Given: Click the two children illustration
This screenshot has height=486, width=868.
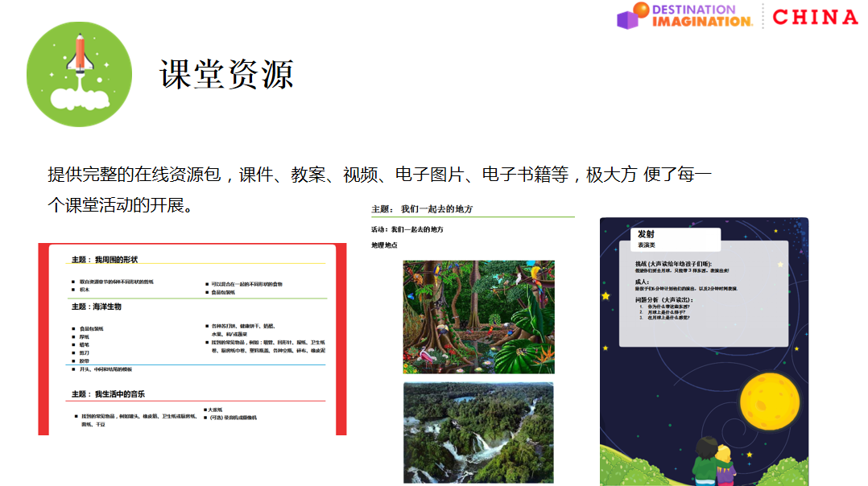Looking at the screenshot, I should coord(713,462).
